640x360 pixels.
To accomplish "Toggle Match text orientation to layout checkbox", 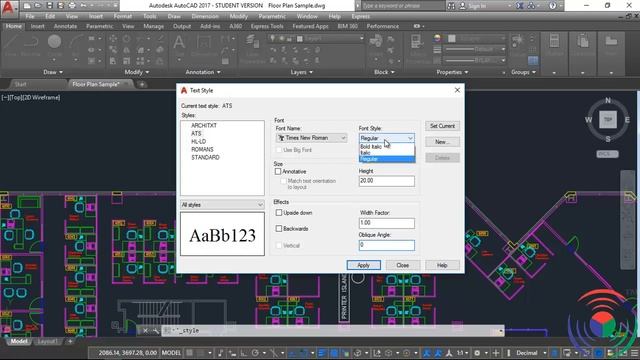I will 283,181.
